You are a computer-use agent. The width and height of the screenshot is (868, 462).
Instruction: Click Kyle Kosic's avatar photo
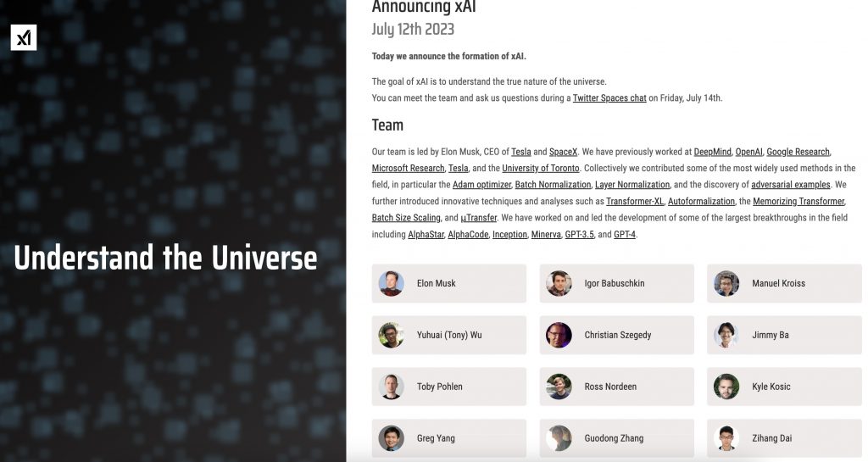point(726,387)
